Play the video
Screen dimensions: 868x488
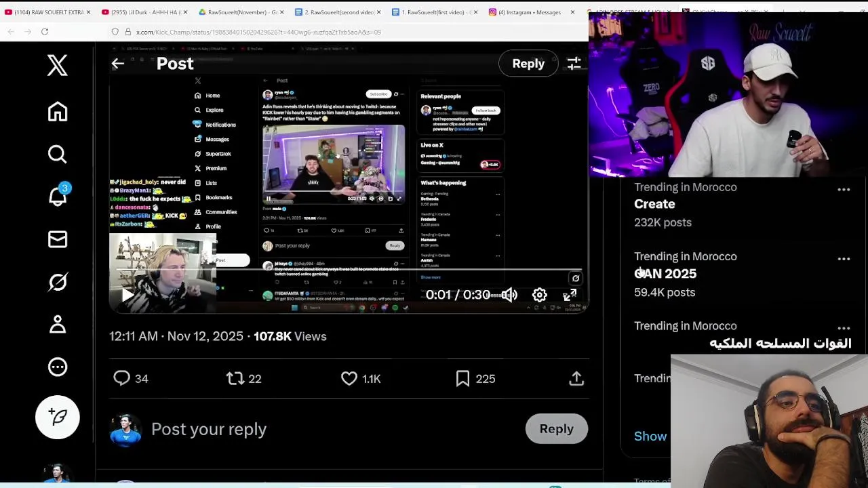[x=127, y=295]
